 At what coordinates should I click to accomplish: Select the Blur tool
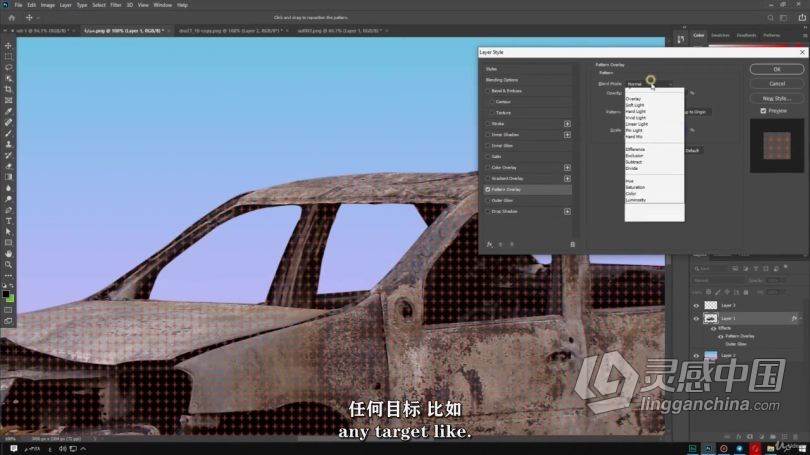click(x=8, y=188)
